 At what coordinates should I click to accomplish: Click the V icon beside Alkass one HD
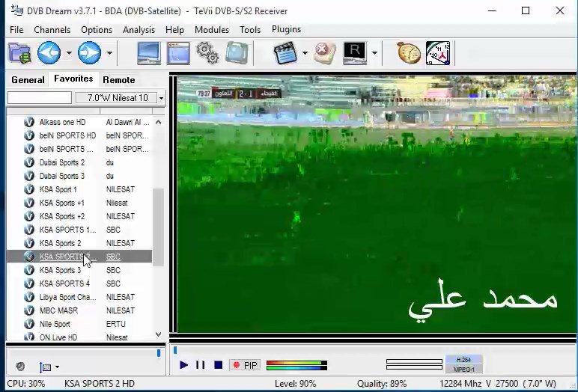(x=29, y=122)
